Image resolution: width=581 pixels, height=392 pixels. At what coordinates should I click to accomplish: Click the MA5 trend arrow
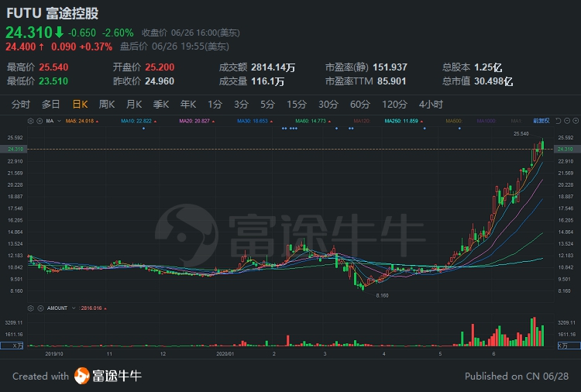click(97, 121)
